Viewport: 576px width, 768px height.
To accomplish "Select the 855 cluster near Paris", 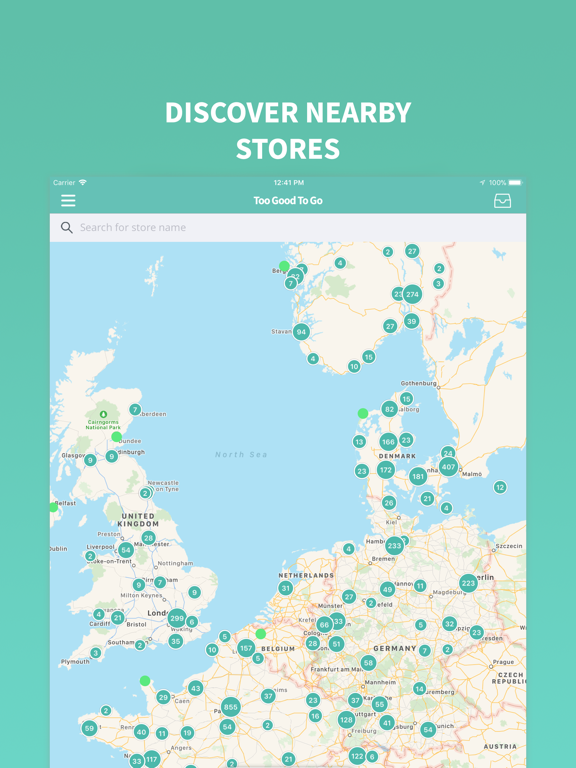I will click(230, 707).
